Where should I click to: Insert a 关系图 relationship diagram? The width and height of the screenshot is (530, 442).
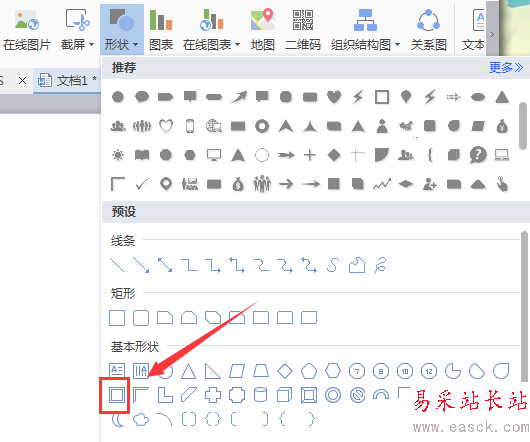429,30
